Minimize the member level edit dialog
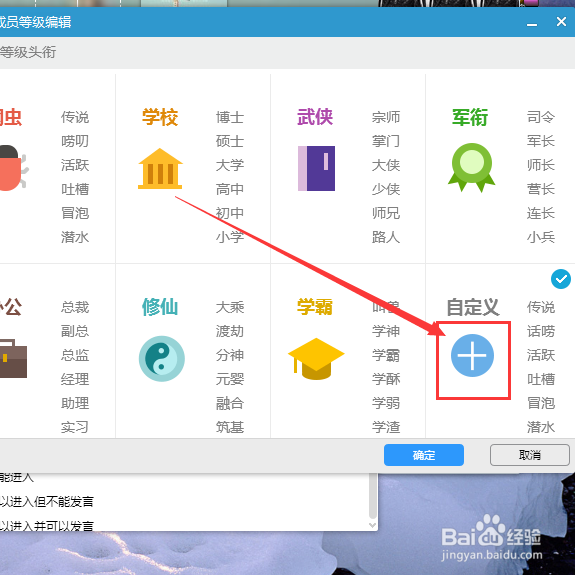 tap(532, 24)
